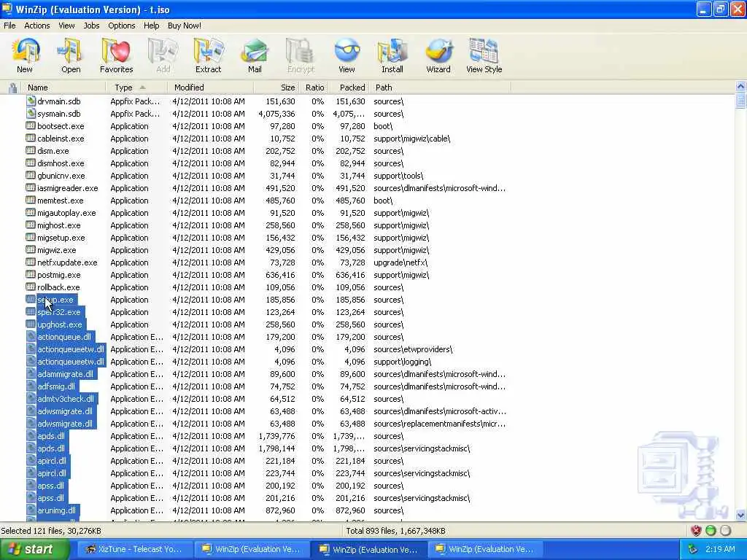
Task: Click the drvmain.sdb file icon
Action: point(31,101)
